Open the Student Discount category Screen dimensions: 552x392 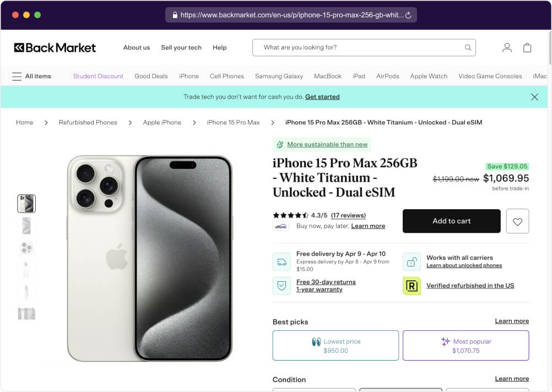(x=98, y=77)
